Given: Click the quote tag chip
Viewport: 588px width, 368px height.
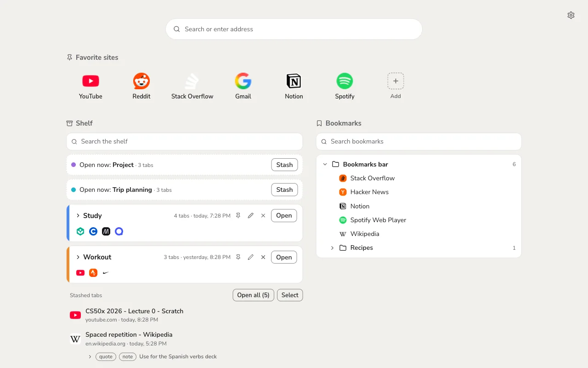Looking at the screenshot, I should (106, 356).
